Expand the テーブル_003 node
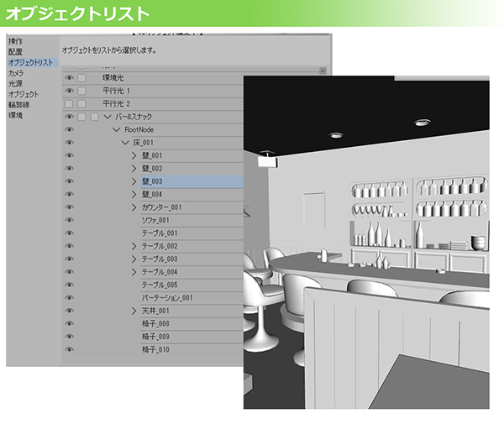Screen dimensions: 504x429 [134, 259]
